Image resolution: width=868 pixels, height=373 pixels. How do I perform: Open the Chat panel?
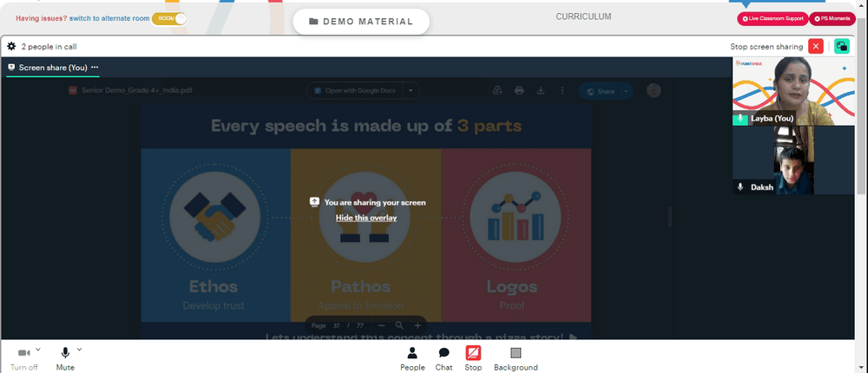(444, 358)
